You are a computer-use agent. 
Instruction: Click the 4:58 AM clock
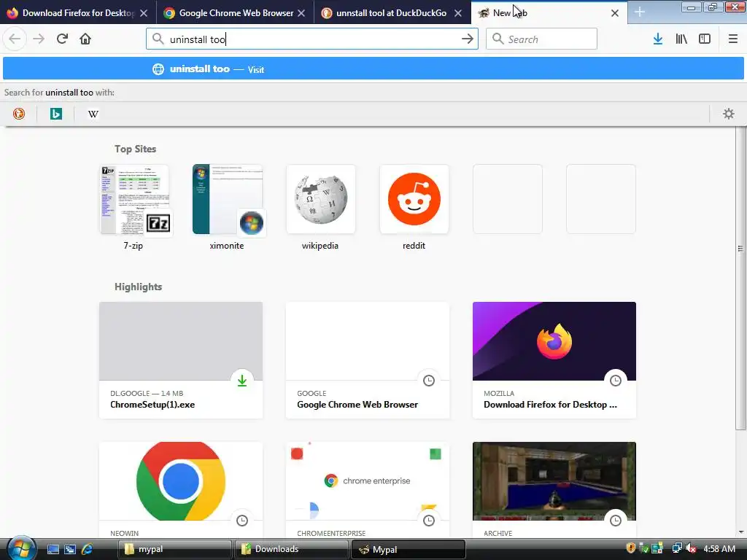click(719, 548)
